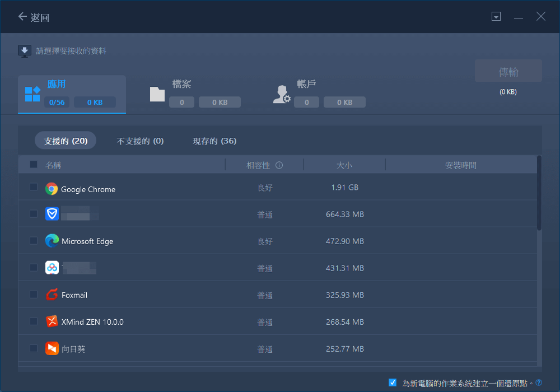Click the 相容性 info icon

click(x=279, y=165)
